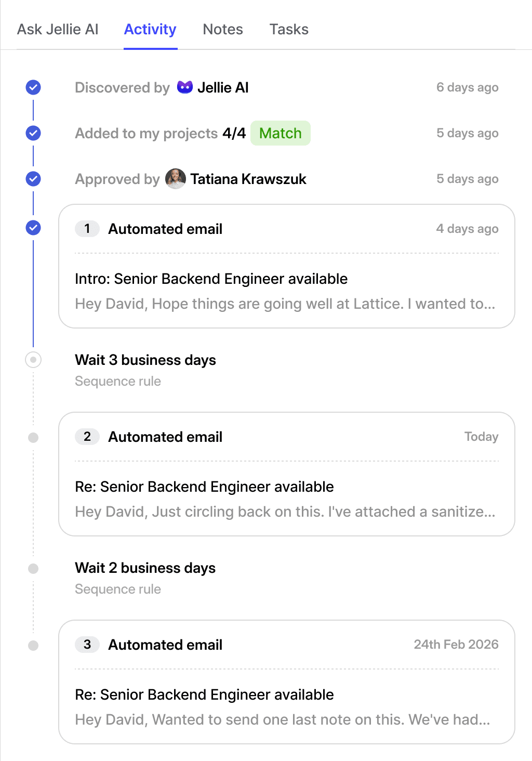Click the gray dot beside Wait 2 business days
This screenshot has height=761, width=532.
[x=33, y=569]
